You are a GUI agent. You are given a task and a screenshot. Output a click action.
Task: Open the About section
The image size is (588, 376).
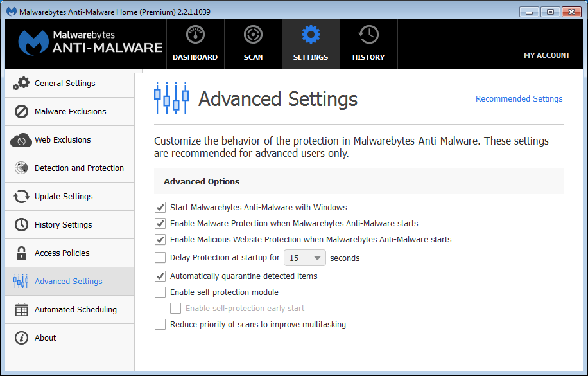[70, 337]
